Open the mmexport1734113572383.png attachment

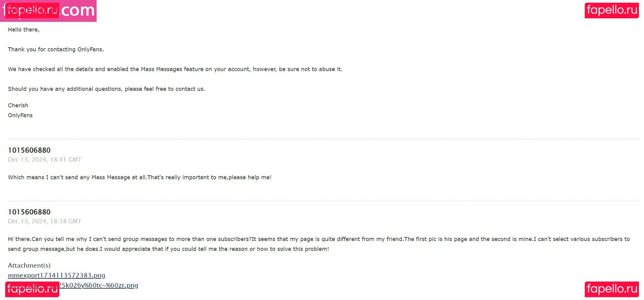click(56, 276)
